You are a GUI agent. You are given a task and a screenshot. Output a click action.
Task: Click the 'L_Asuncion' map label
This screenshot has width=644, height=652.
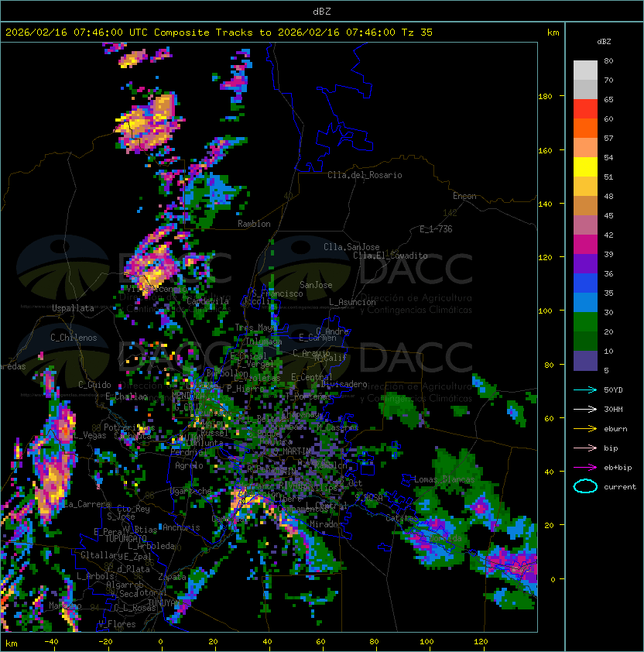[x=352, y=302]
